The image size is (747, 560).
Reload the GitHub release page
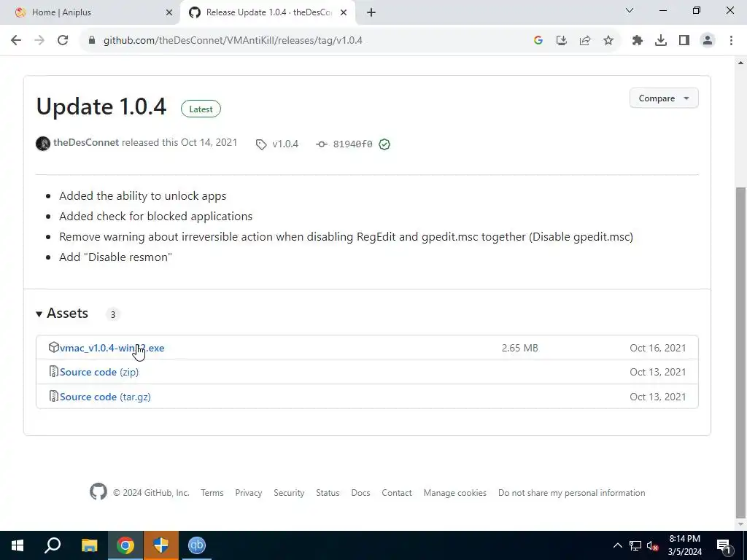coord(63,41)
